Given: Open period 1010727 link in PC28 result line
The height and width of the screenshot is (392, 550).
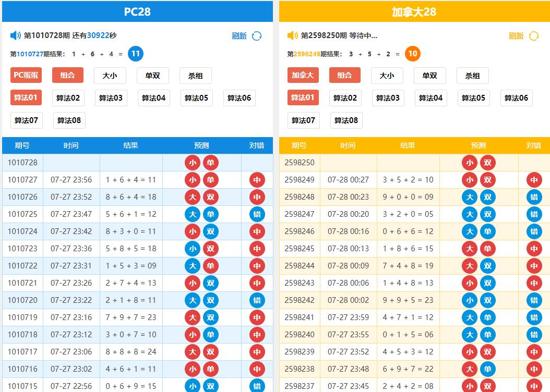Looking at the screenshot, I should point(30,54).
